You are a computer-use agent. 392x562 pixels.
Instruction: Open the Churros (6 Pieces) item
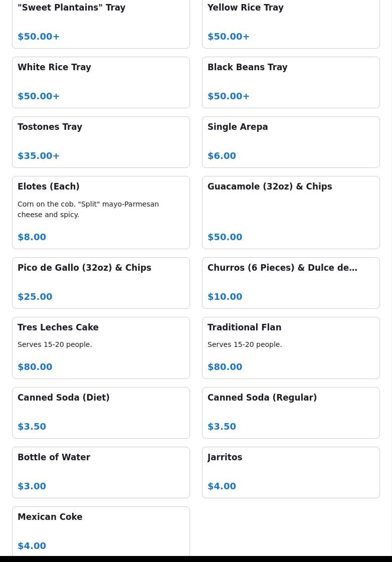pyautogui.click(x=291, y=282)
